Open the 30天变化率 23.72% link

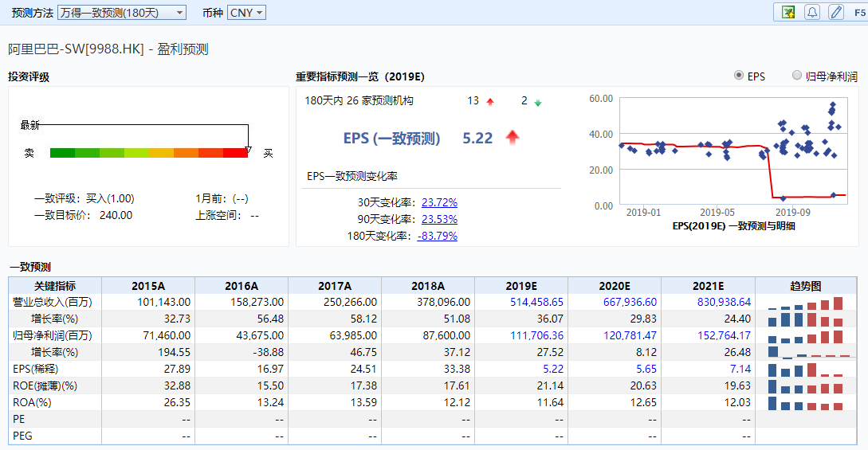click(x=439, y=202)
